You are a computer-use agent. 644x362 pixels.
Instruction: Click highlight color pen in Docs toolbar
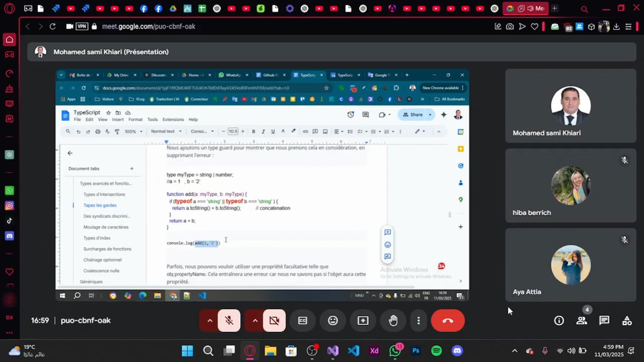[x=293, y=132]
